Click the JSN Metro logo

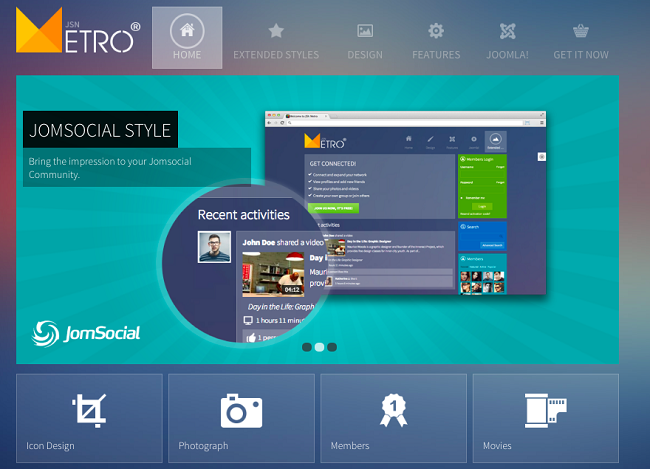click(78, 31)
